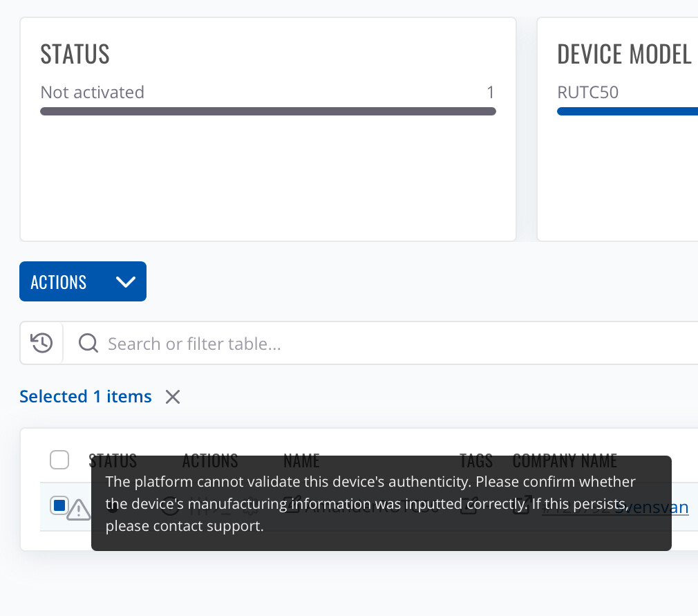Click the device authenticity warning tooltip
Viewport: 698px width, 616px height.
pos(381,503)
